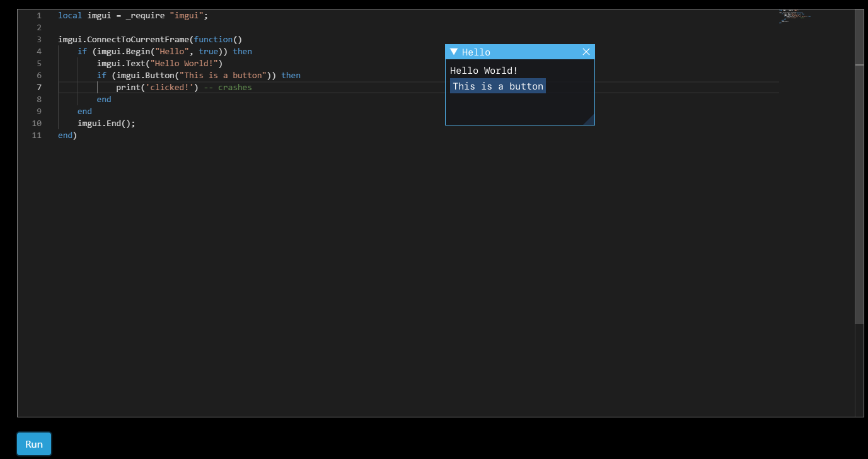This screenshot has width=868, height=459.
Task: Select the 'Hello World!' text in the window
Action: [x=483, y=70]
